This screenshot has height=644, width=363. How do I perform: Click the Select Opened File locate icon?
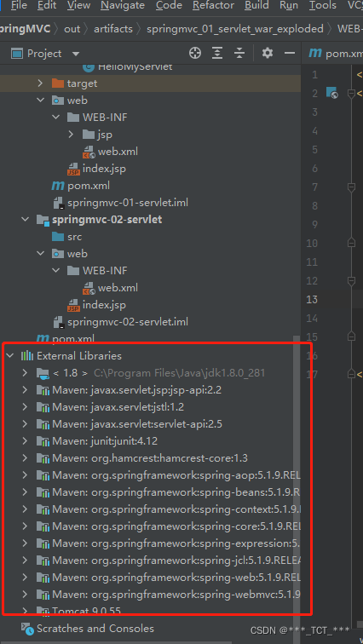pos(194,53)
